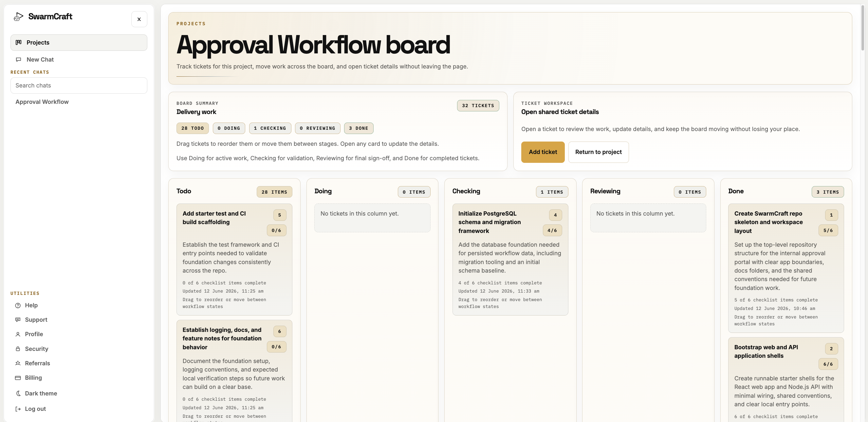The width and height of the screenshot is (868, 422).
Task: Close the sidebar with the X button
Action: 139,19
